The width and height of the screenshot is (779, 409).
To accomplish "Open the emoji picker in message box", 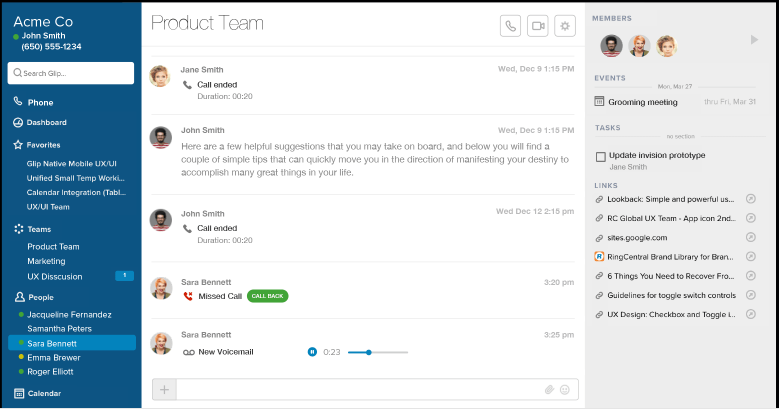I will click(x=565, y=389).
